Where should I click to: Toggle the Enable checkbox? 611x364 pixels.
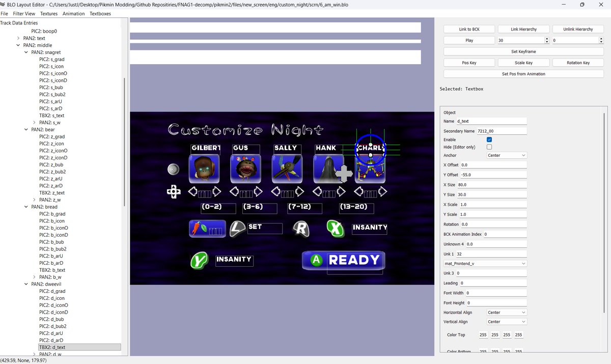[489, 139]
